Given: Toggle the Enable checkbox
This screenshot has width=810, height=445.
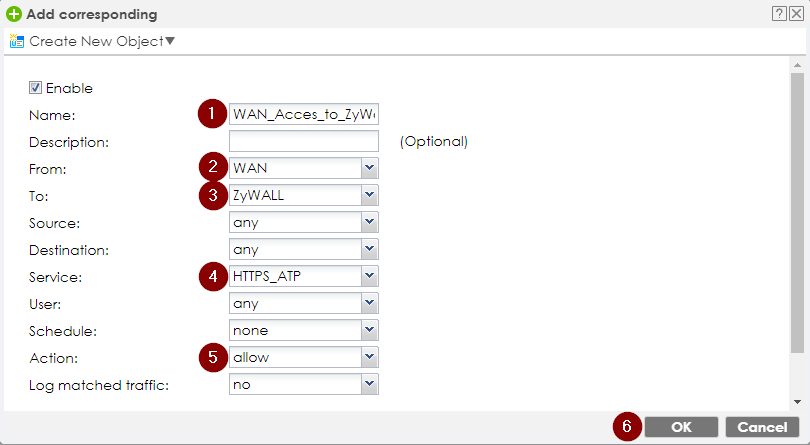Looking at the screenshot, I should [36, 88].
